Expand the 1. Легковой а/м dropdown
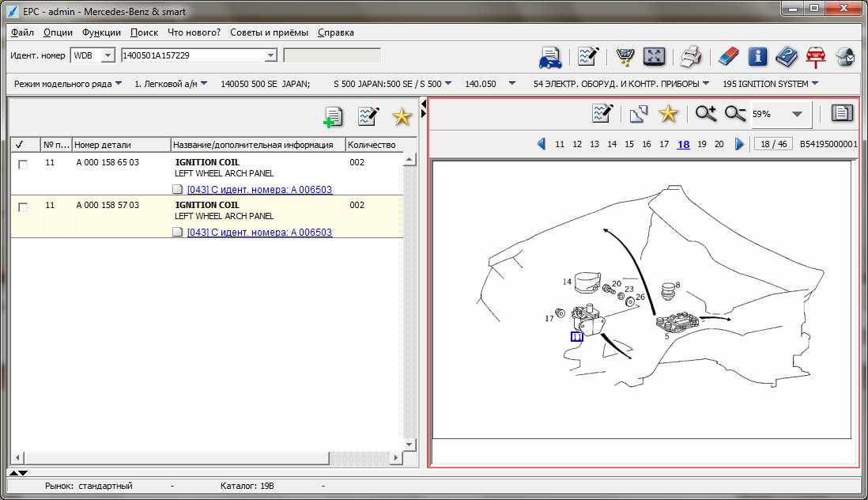Screen dimensions: 868x500 pyautogui.click(x=204, y=84)
